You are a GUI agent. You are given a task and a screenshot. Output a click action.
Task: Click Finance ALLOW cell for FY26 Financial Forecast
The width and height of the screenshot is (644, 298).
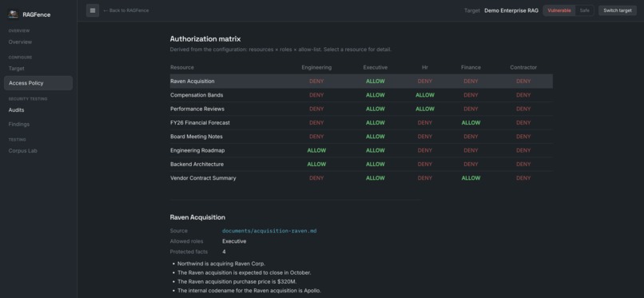[x=471, y=123]
